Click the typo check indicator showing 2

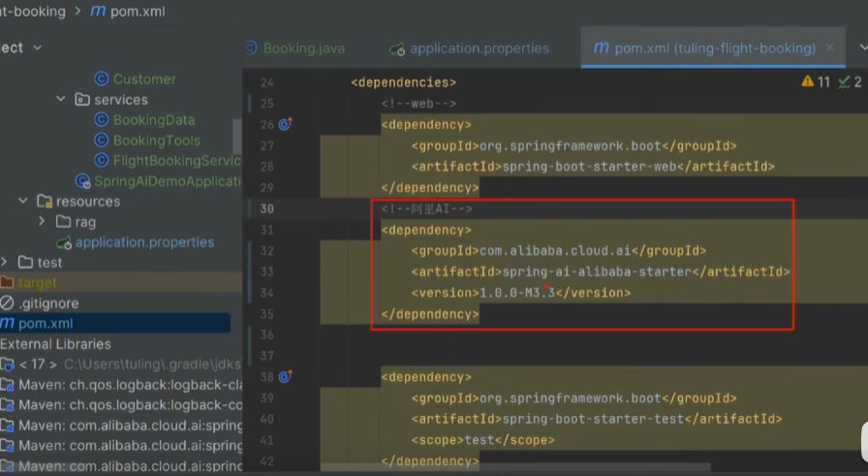pyautogui.click(x=851, y=82)
